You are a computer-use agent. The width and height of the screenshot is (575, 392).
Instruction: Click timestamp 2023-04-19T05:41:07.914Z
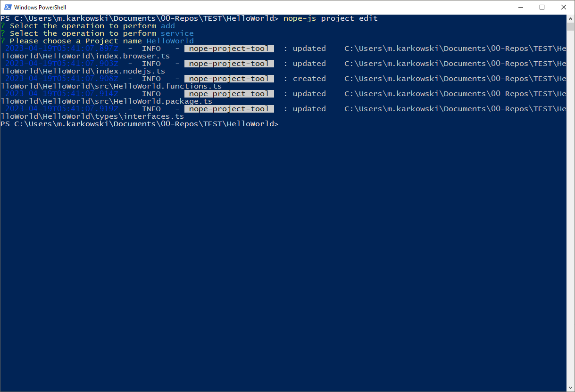62,94
